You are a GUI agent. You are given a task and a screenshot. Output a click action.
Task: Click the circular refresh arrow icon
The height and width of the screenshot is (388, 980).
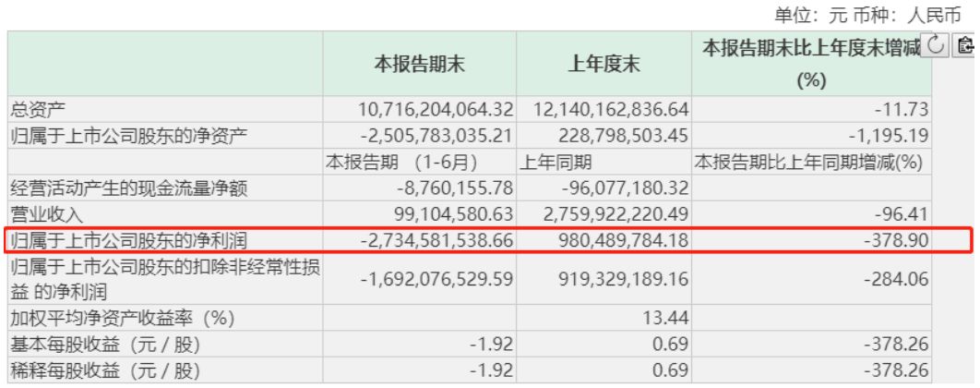(x=936, y=45)
